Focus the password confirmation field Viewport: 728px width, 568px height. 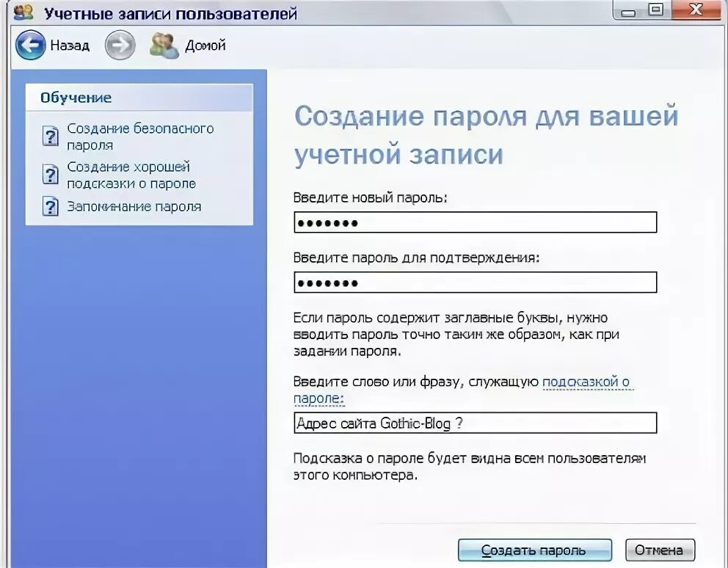pos(476,283)
